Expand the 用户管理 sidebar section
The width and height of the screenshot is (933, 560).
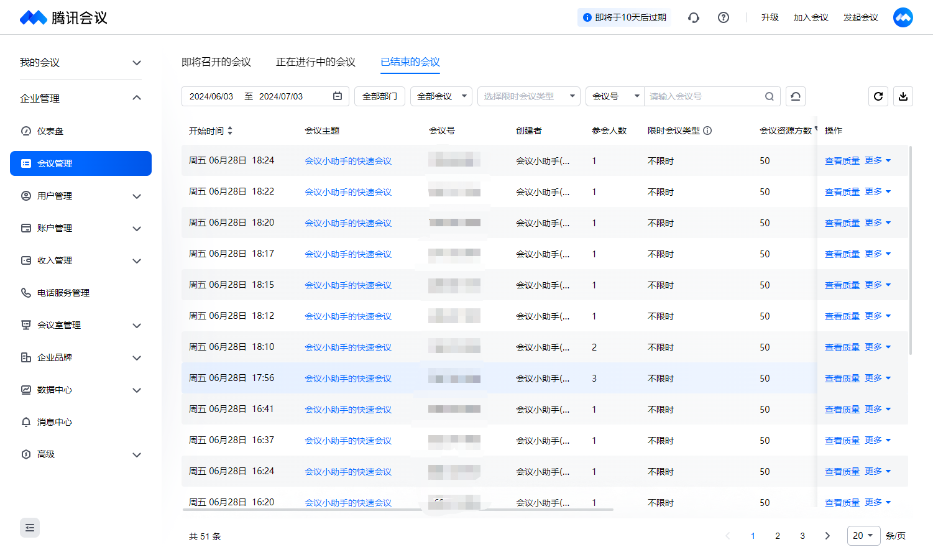click(x=81, y=196)
